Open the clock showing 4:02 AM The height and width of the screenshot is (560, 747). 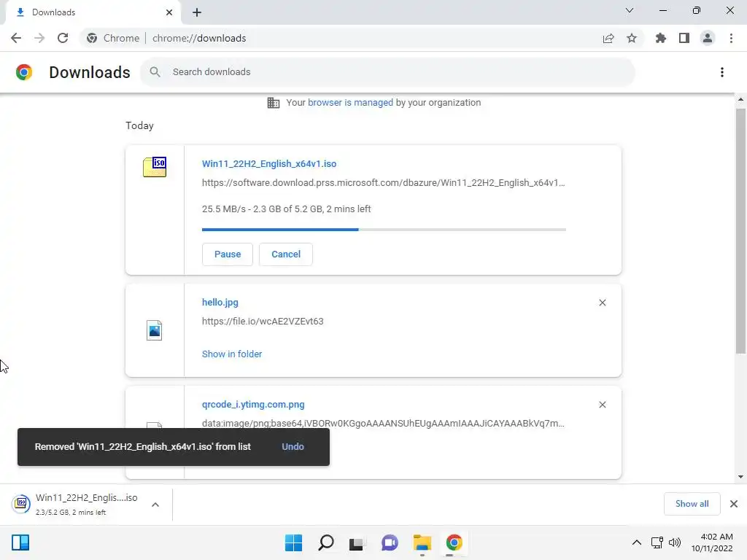712,542
